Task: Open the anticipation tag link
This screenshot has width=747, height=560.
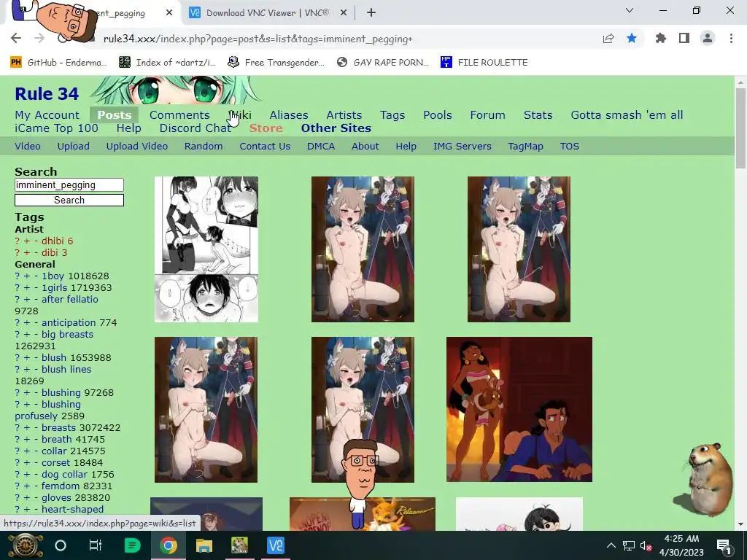Action: [x=69, y=322]
